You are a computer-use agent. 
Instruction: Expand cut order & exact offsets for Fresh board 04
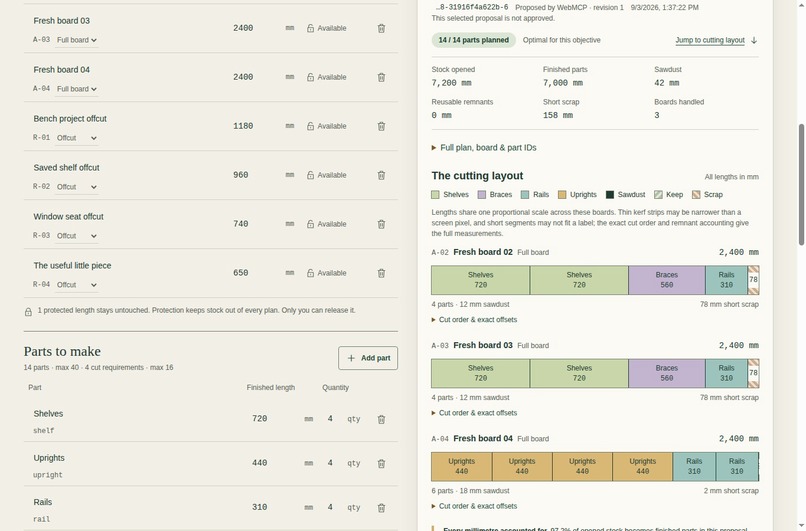474,506
